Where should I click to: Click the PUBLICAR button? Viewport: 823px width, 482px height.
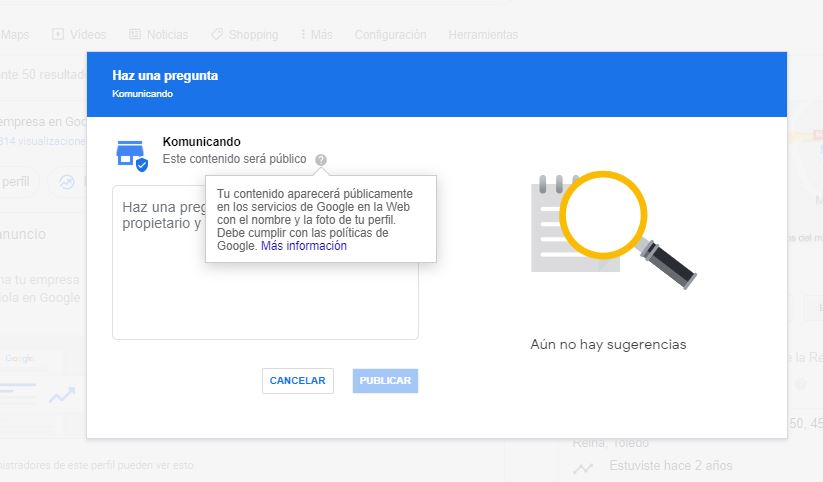385,381
